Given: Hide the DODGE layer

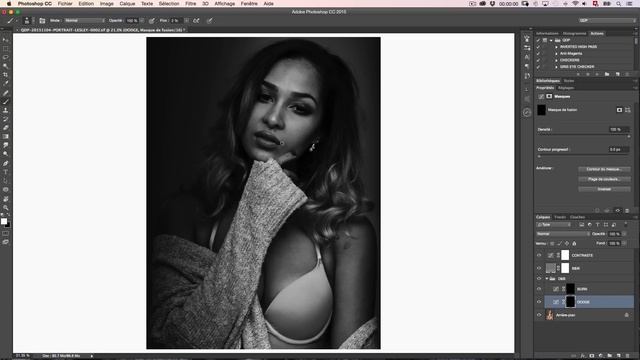Looking at the screenshot, I should [x=539, y=302].
